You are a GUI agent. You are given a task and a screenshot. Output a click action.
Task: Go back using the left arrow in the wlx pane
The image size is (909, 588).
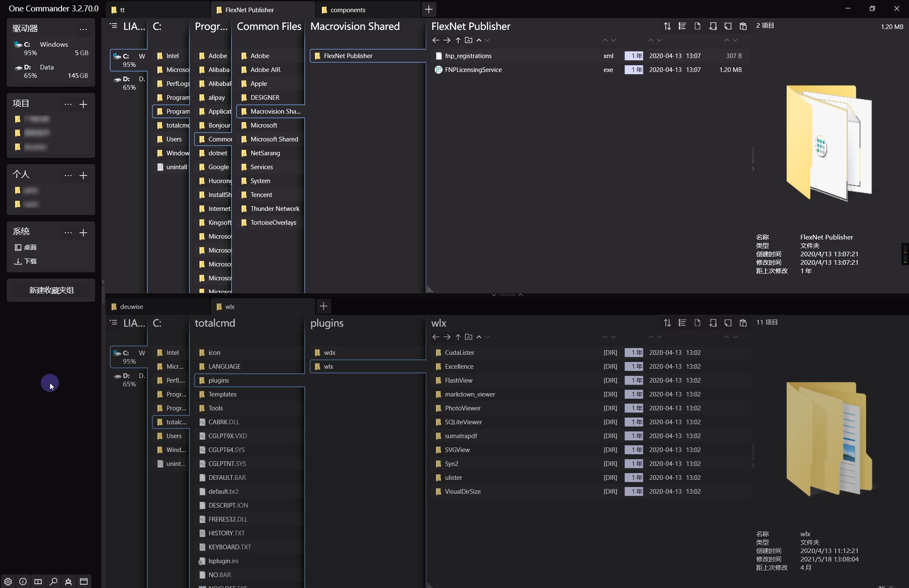pyautogui.click(x=436, y=337)
